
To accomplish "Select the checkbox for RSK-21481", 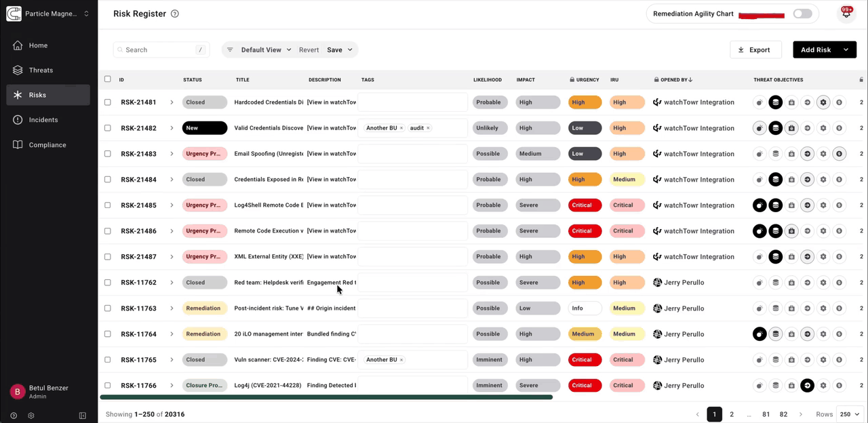I will click(107, 102).
